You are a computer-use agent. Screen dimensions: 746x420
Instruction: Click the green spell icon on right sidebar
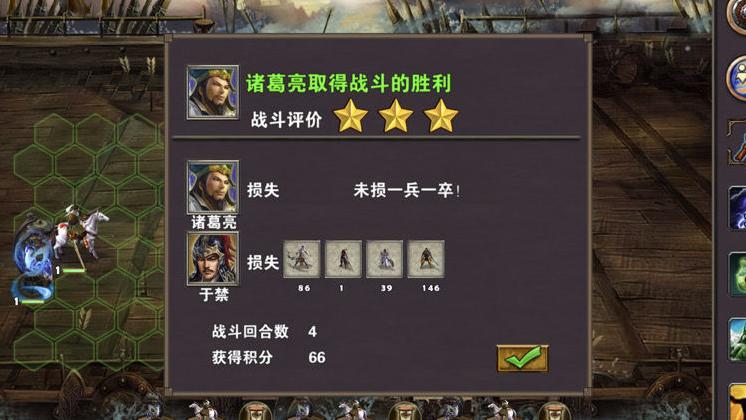click(737, 274)
